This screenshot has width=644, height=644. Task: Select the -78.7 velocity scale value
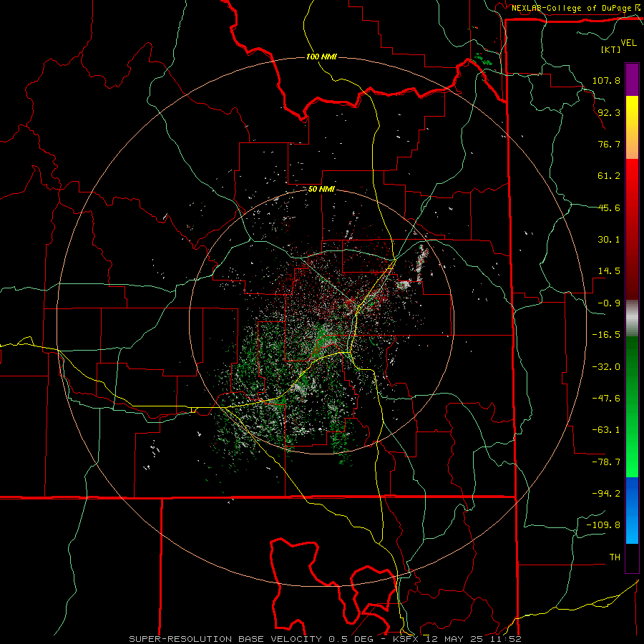pos(606,462)
